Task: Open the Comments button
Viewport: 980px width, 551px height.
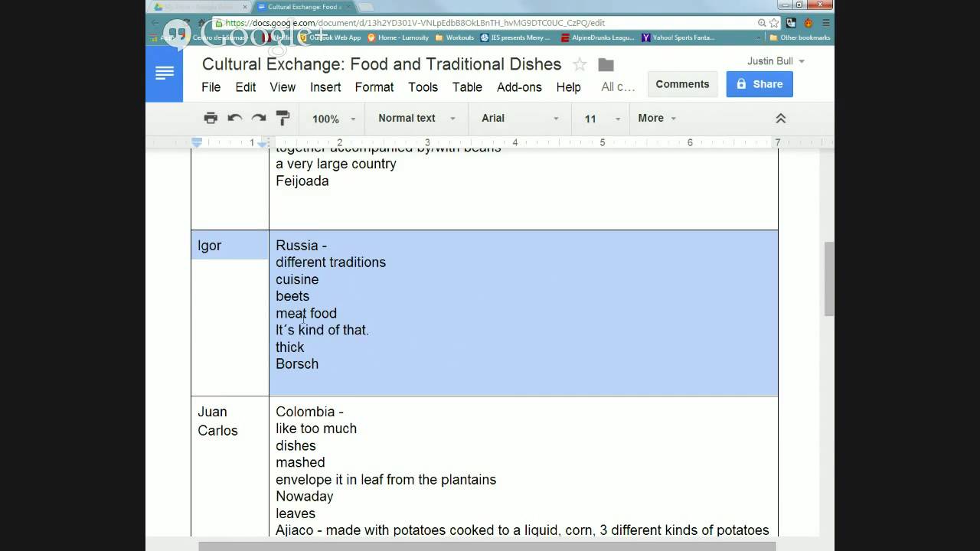Action: pos(682,84)
